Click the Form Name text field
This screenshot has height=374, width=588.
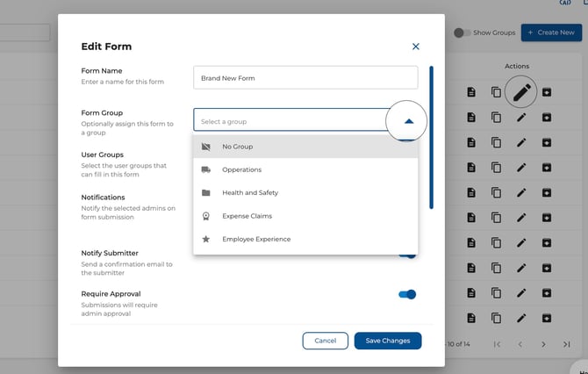(x=305, y=78)
